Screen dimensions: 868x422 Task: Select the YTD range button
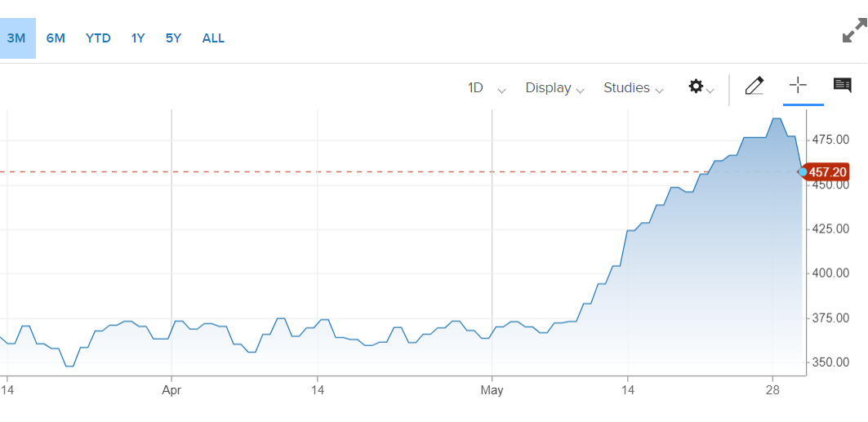coord(98,38)
